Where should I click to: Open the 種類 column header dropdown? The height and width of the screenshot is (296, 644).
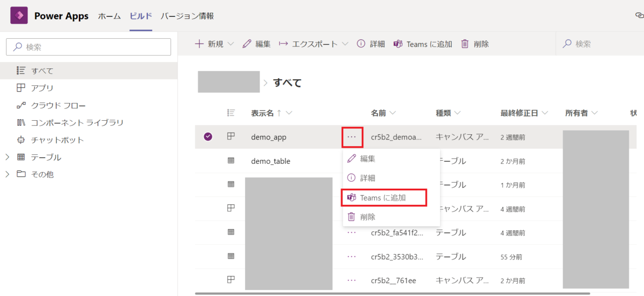pos(458,113)
